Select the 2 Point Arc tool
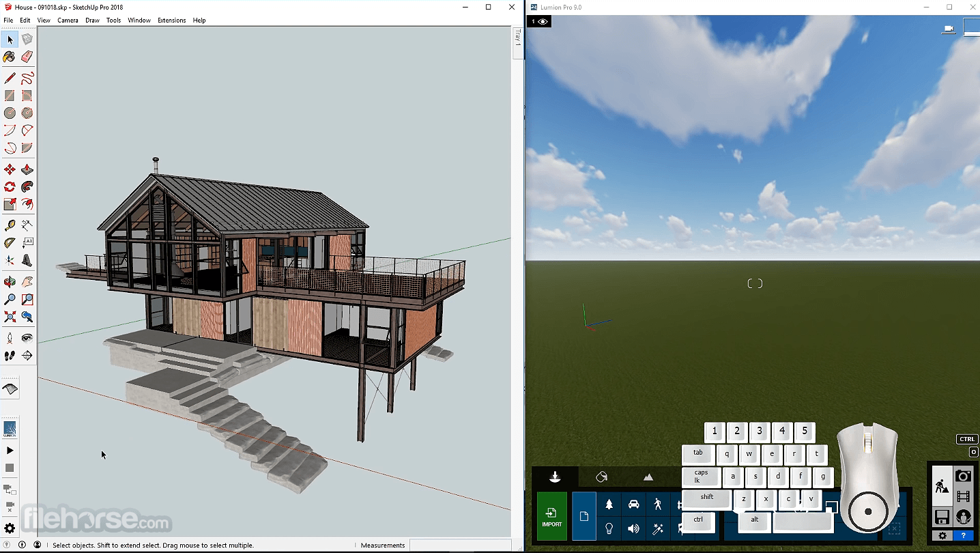 point(27,130)
